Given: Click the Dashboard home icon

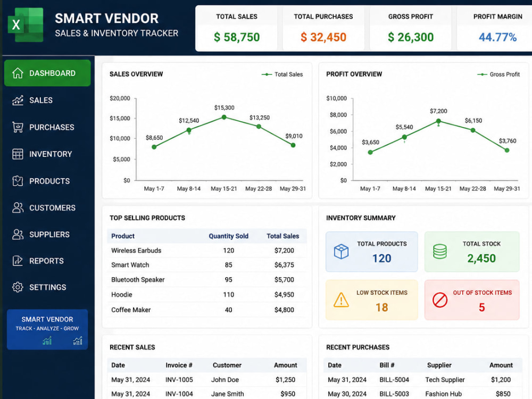Looking at the screenshot, I should [x=18, y=73].
